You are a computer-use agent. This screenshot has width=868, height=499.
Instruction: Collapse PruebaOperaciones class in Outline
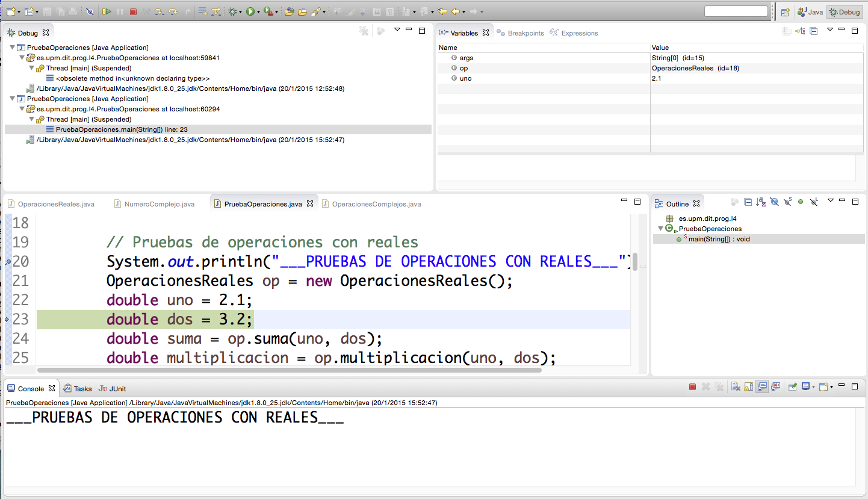click(660, 229)
